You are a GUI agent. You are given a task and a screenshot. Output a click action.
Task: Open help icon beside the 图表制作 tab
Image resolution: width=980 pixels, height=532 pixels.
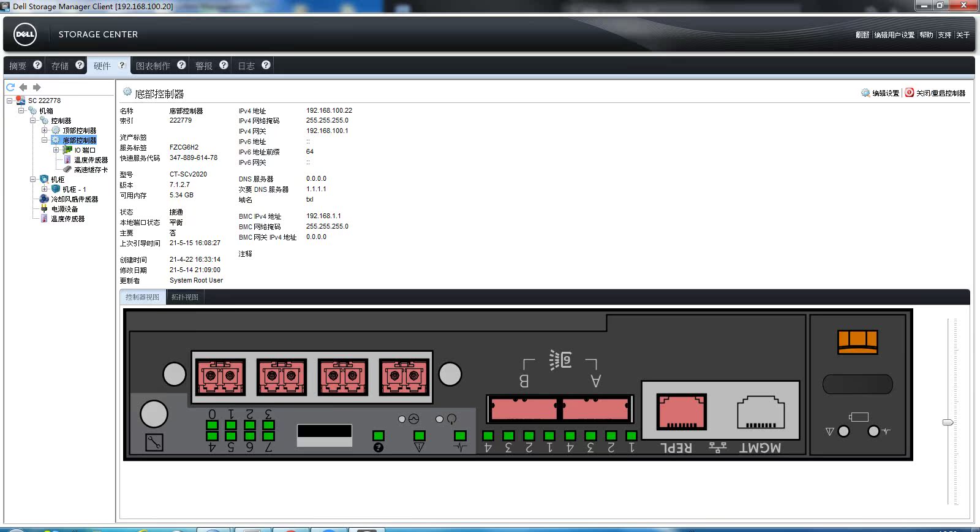181,65
